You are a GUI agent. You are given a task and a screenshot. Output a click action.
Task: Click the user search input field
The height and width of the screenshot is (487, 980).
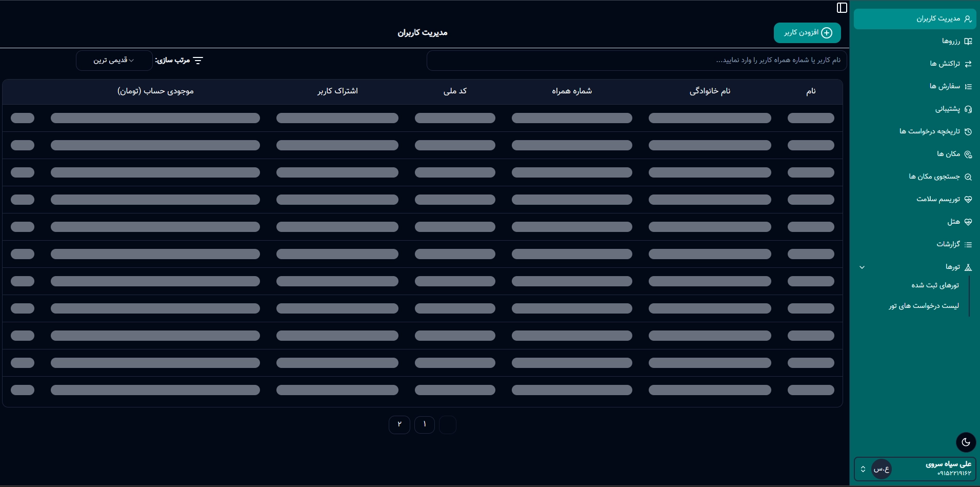636,61
